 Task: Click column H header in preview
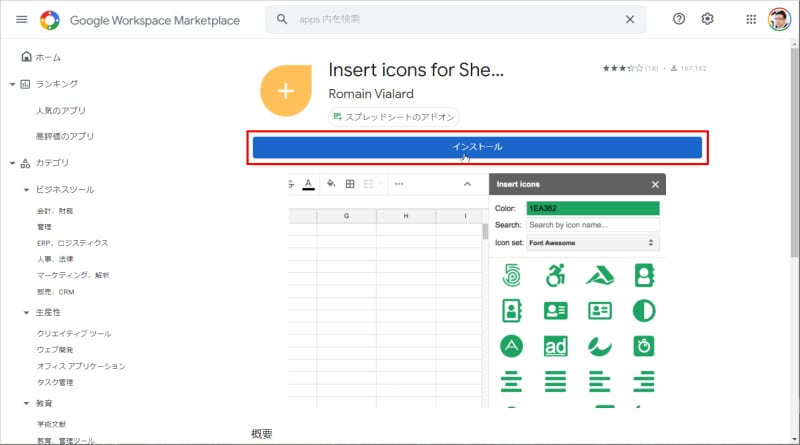(406, 216)
